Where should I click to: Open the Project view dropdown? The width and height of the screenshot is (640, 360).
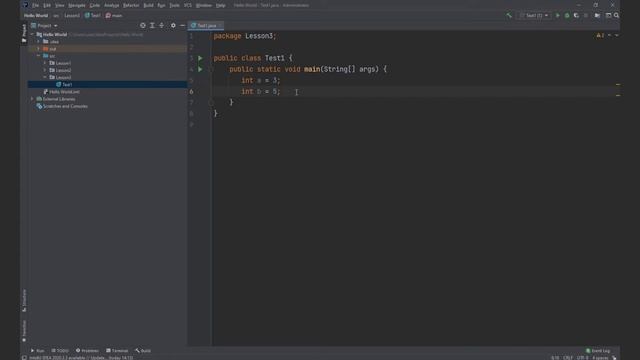(44, 25)
